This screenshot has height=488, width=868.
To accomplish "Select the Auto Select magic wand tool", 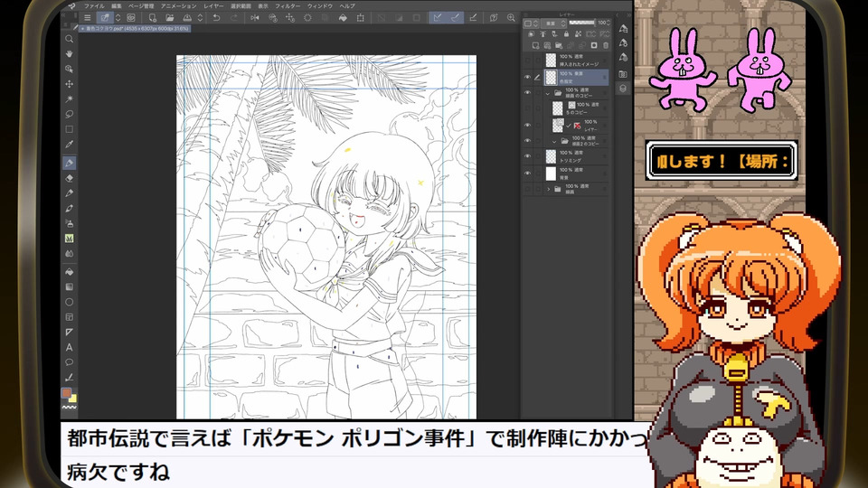I will click(x=70, y=99).
